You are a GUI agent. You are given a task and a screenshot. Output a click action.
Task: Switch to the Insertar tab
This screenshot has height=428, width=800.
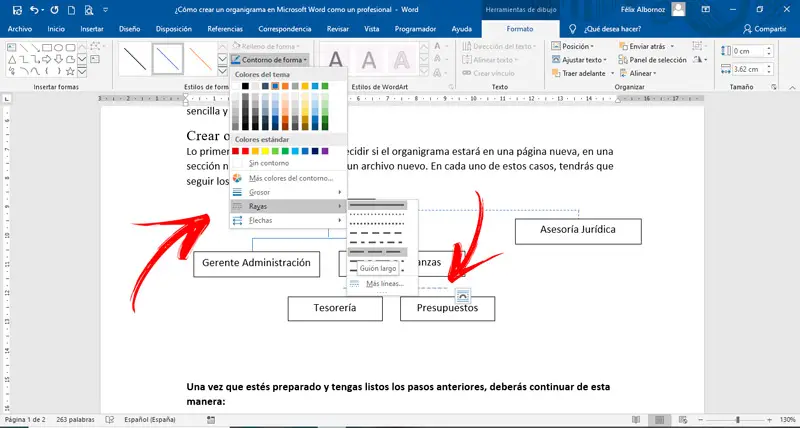click(92, 29)
